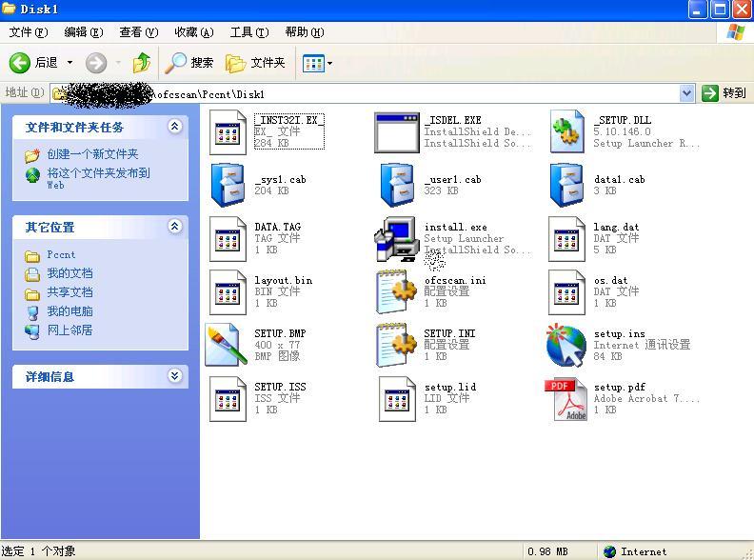Select the _user1.cab cabinet icon
754x560 pixels.
[x=397, y=185]
